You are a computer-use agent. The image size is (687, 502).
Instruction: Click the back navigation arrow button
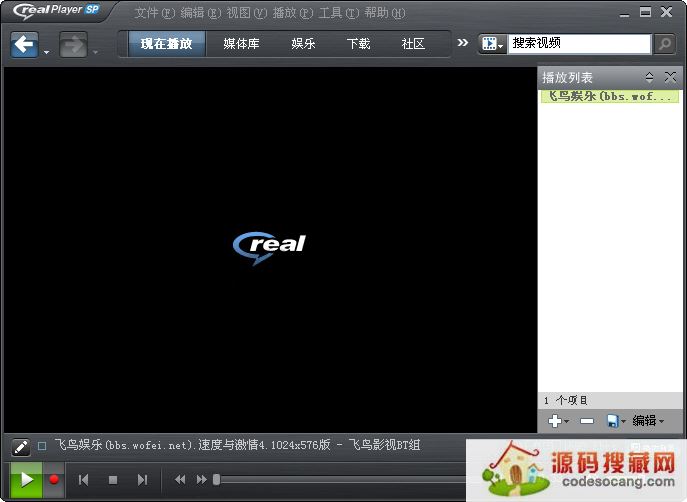(x=24, y=44)
